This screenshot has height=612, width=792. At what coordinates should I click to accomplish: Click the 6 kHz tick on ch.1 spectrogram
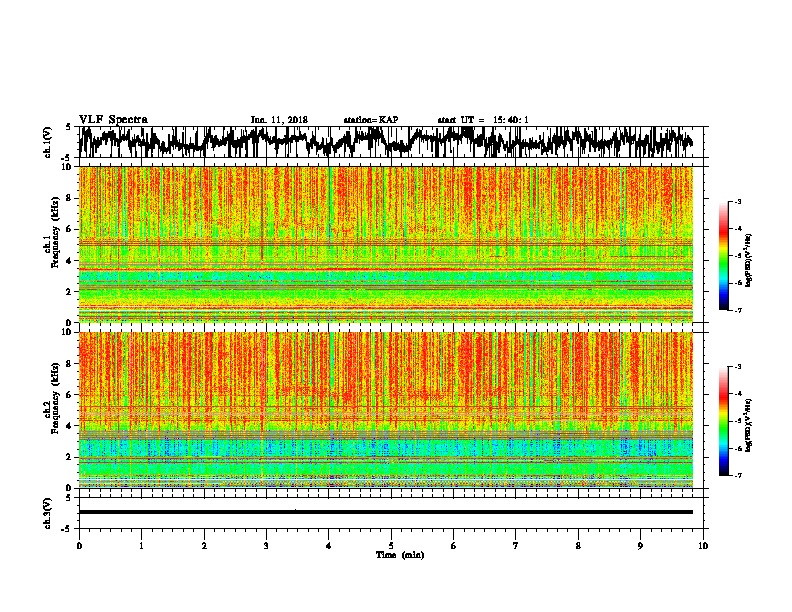[71, 229]
